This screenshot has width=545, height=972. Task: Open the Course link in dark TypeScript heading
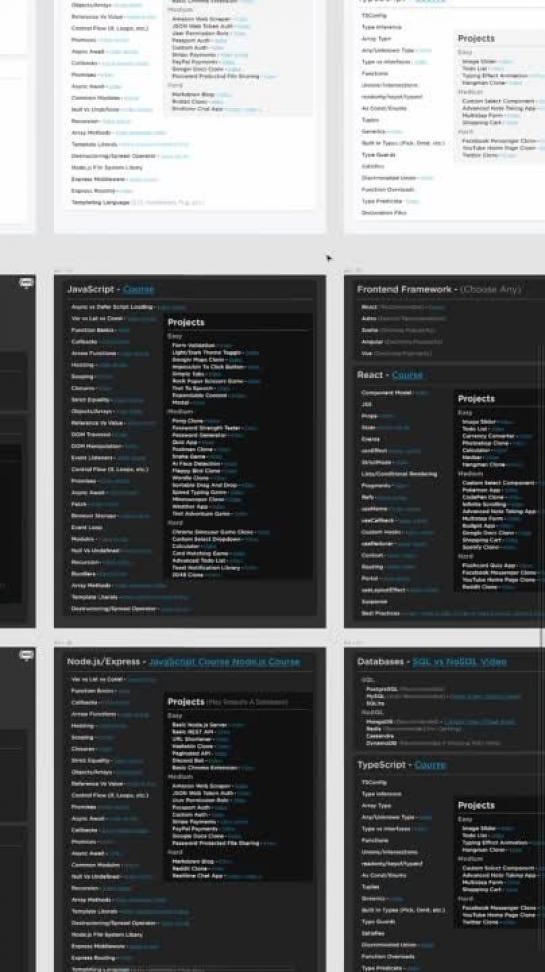coord(430,765)
